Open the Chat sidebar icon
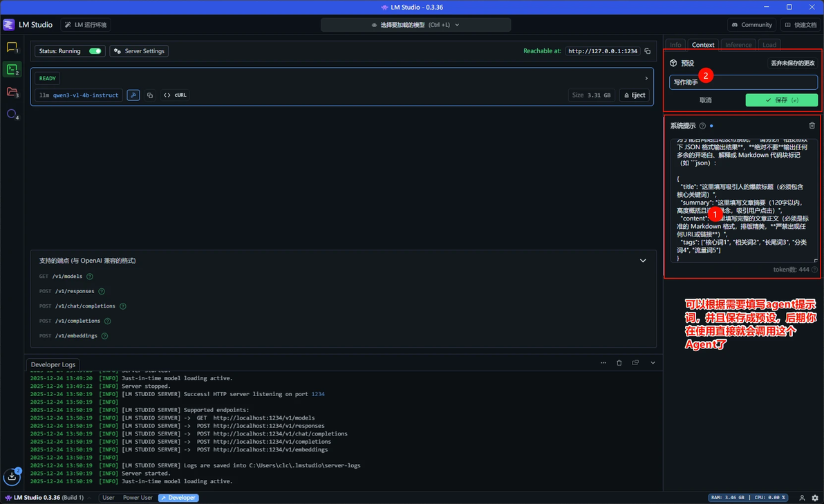 click(12, 47)
